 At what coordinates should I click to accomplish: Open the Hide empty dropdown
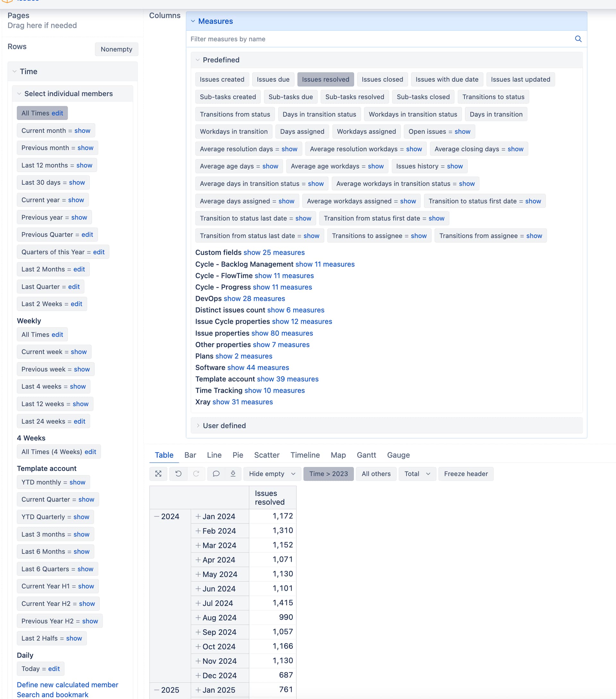click(x=272, y=473)
